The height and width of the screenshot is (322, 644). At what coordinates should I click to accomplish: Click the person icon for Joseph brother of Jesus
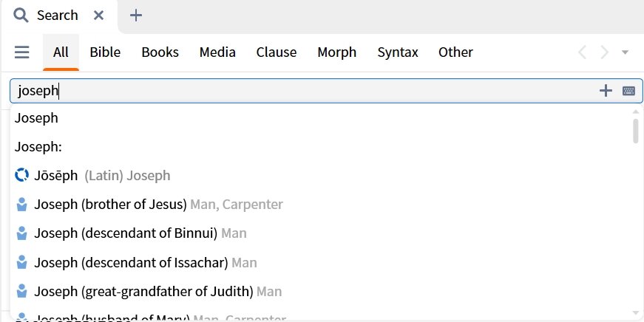[x=21, y=205]
